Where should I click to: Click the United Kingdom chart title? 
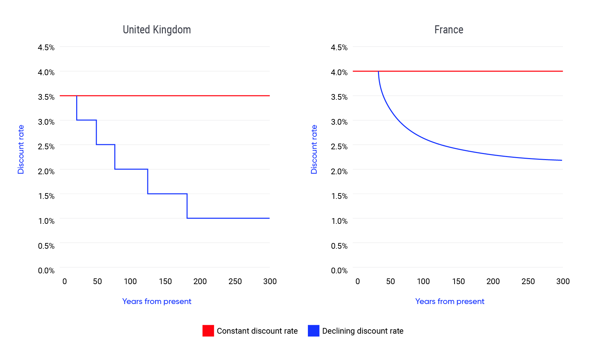tap(157, 30)
